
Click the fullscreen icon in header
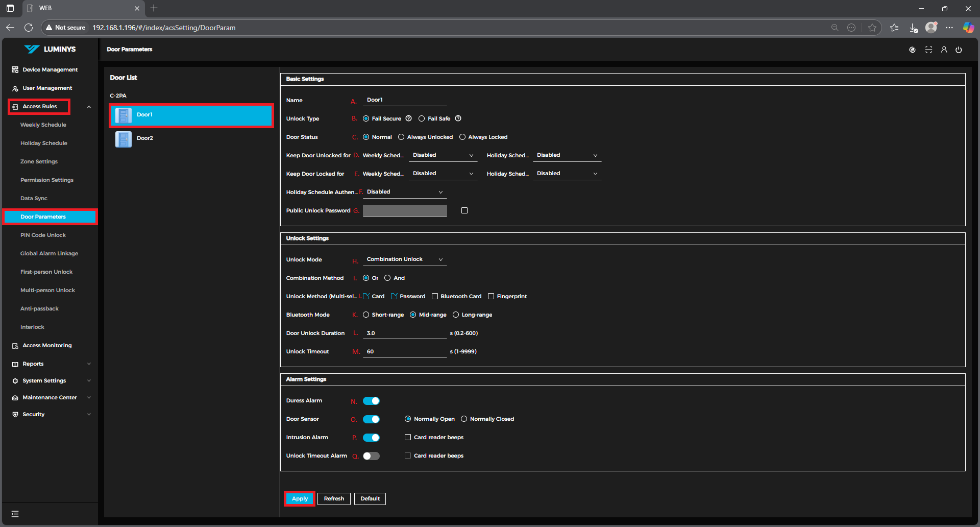[x=928, y=50]
